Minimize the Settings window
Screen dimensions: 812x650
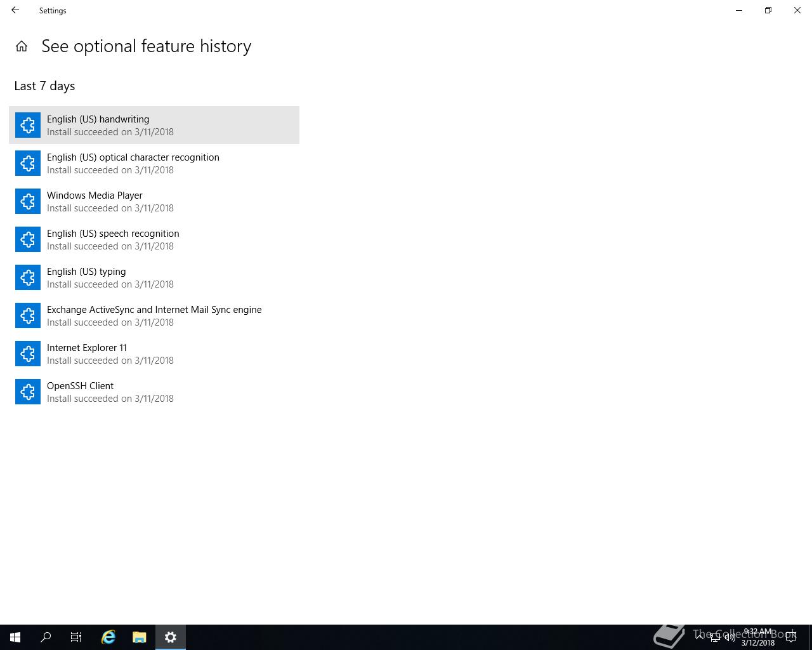tap(739, 10)
